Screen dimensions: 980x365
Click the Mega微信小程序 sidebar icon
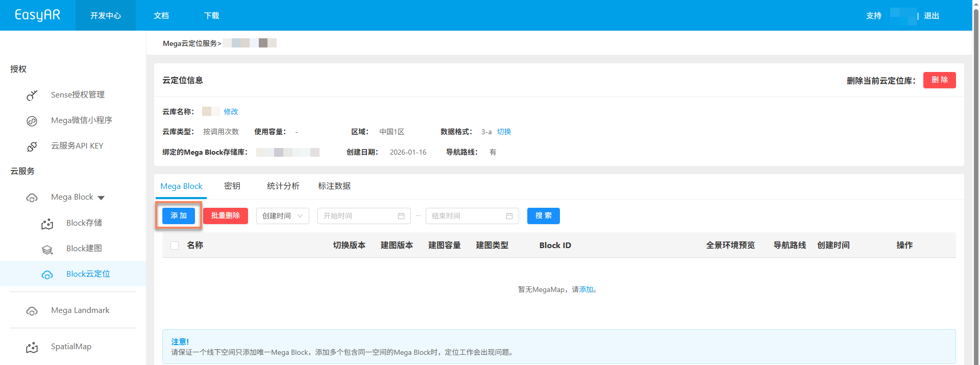32,121
